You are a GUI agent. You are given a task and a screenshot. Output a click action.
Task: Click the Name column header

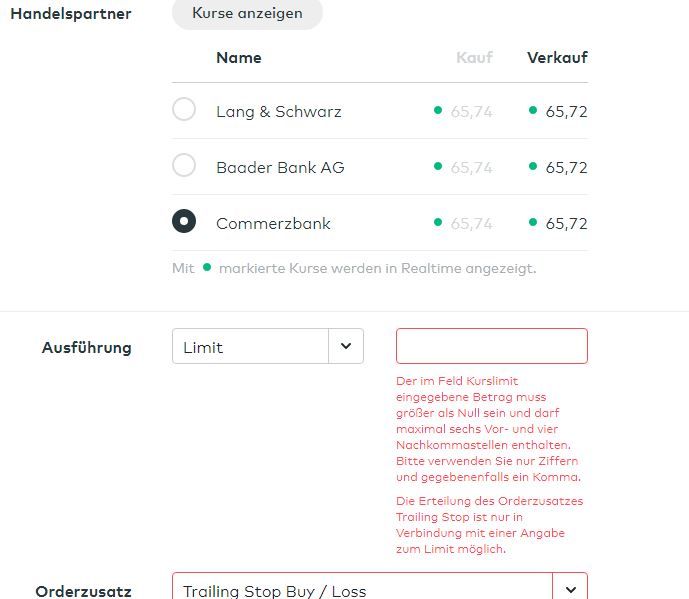pos(238,57)
